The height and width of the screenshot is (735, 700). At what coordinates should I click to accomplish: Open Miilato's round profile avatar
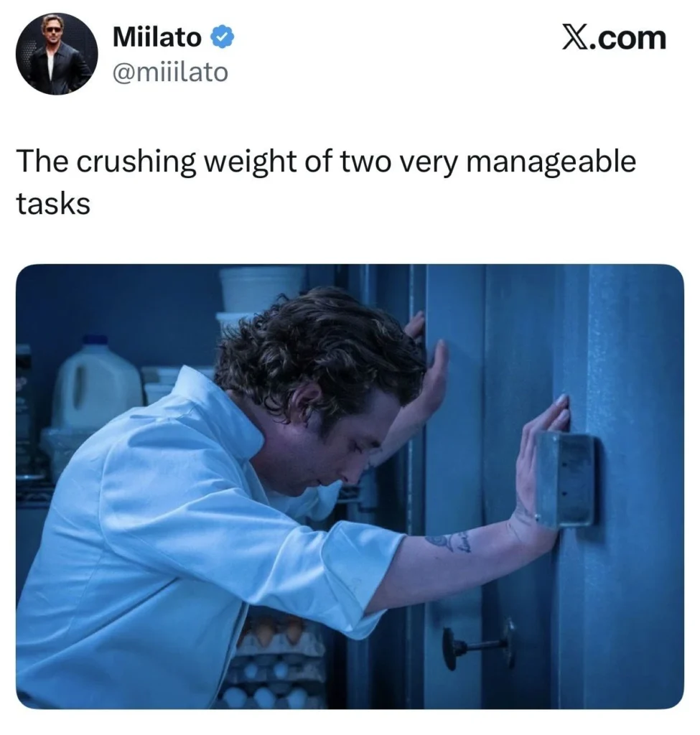pyautogui.click(x=57, y=54)
